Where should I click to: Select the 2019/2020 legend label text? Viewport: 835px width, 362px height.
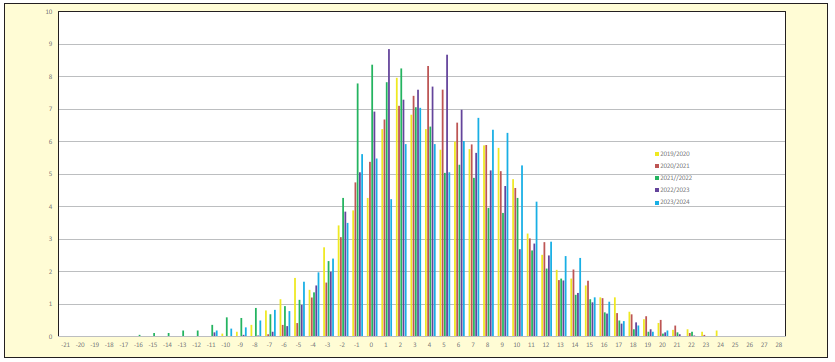click(676, 154)
